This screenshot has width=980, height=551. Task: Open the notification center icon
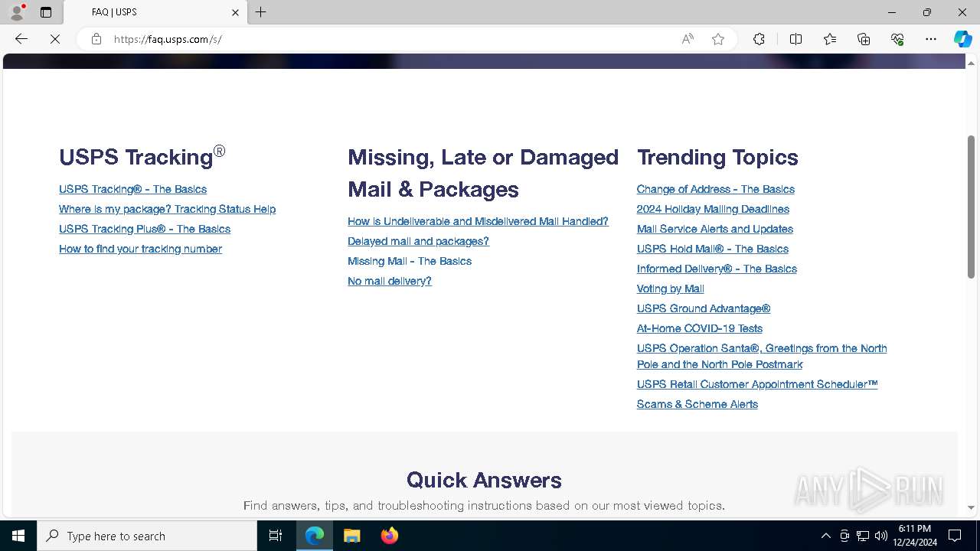[955, 536]
